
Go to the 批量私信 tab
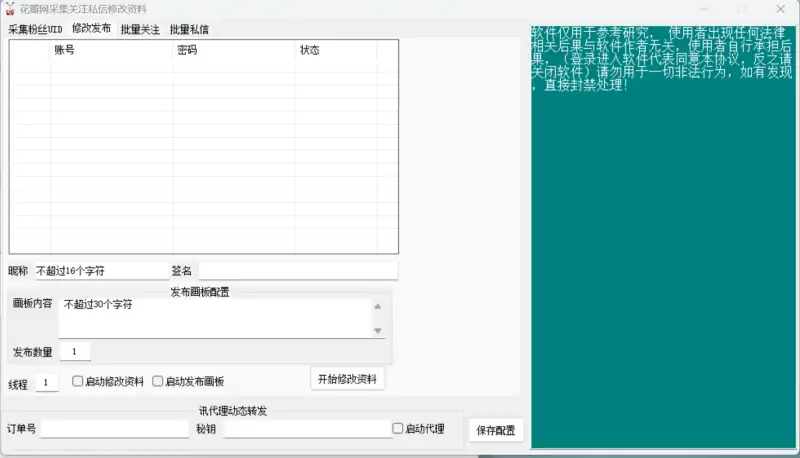pyautogui.click(x=189, y=30)
